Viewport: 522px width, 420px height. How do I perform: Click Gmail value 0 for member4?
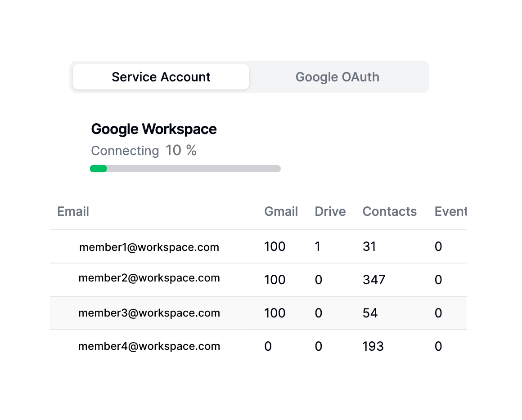(268, 346)
